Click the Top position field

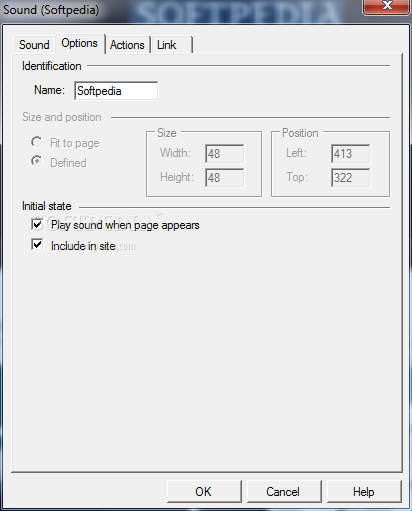[x=350, y=178]
